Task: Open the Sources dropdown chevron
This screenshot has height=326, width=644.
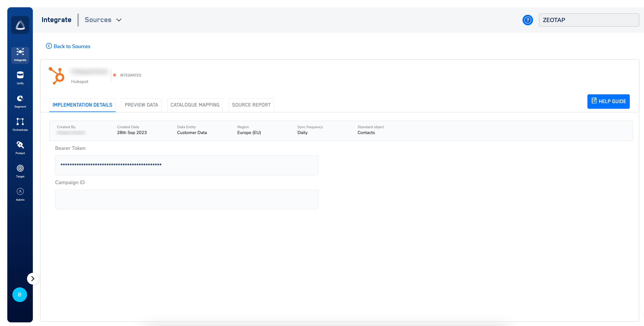Action: point(119,20)
